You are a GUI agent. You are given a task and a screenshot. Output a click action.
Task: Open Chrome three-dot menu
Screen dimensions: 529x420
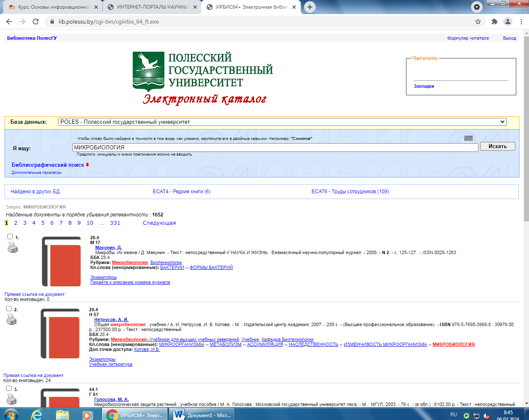(x=522, y=22)
